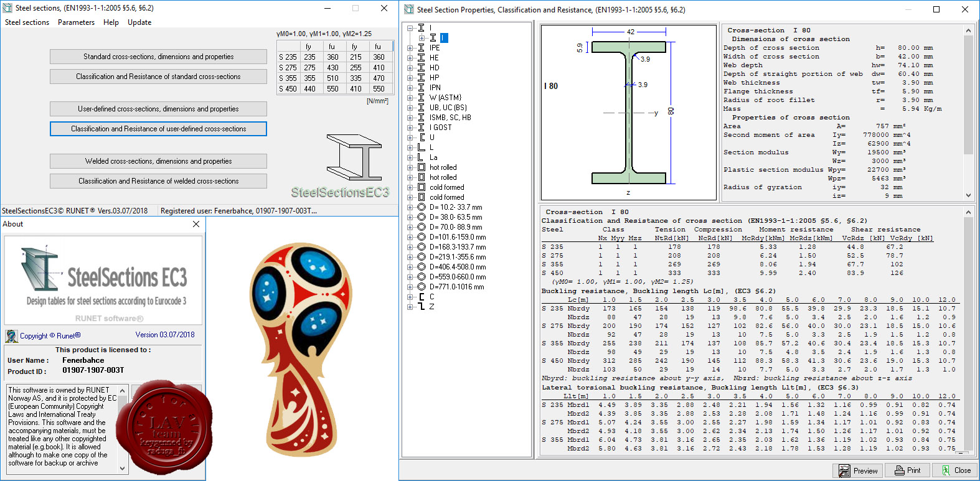Click the HE beam icon in tree
Screen dimensions: 980x481
point(422,58)
